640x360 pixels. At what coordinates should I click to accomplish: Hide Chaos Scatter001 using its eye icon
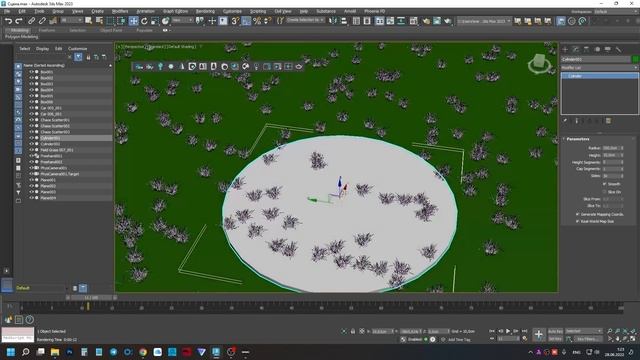(31, 120)
